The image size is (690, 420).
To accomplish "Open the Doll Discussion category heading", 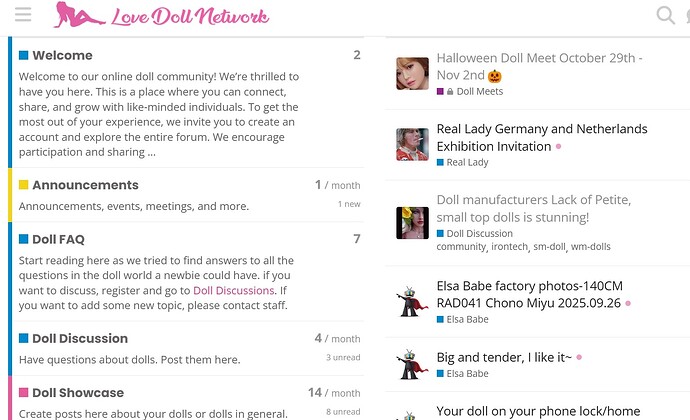I will coord(80,339).
